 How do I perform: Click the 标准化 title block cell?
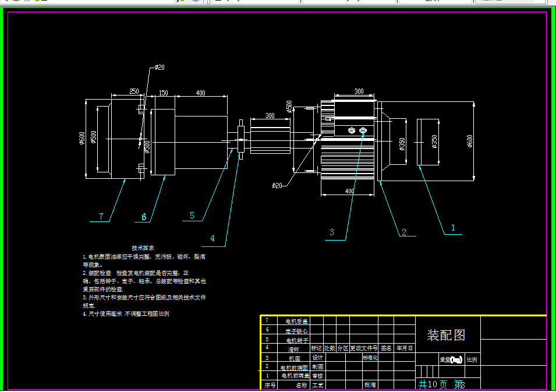click(x=370, y=358)
